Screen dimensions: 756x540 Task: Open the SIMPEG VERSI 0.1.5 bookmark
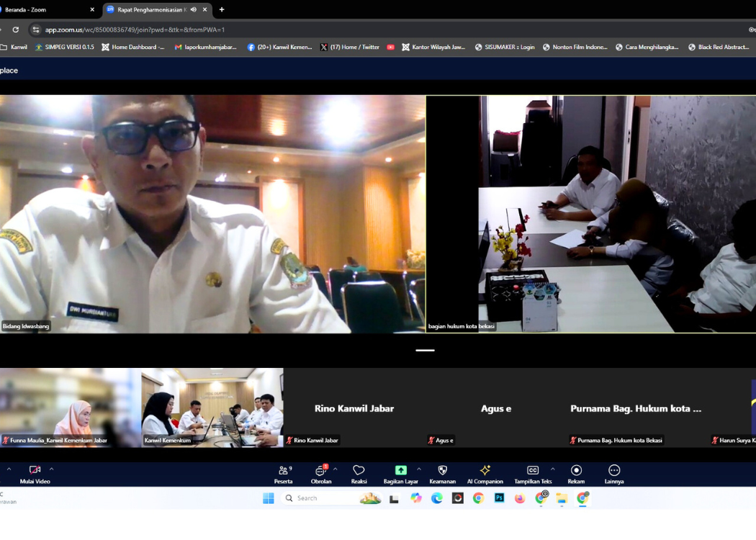65,48
